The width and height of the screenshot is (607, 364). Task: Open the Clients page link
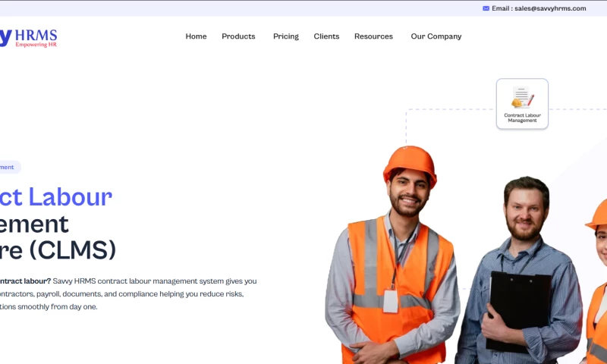pos(326,36)
